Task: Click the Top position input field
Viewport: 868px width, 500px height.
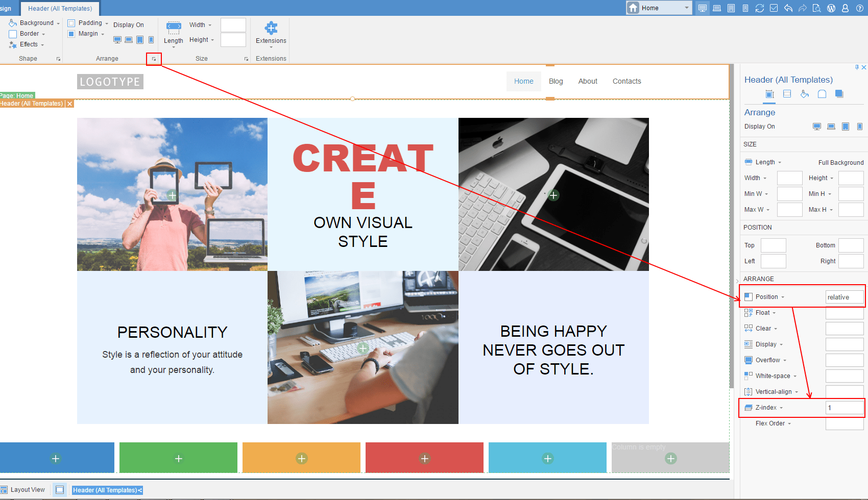Action: point(774,245)
